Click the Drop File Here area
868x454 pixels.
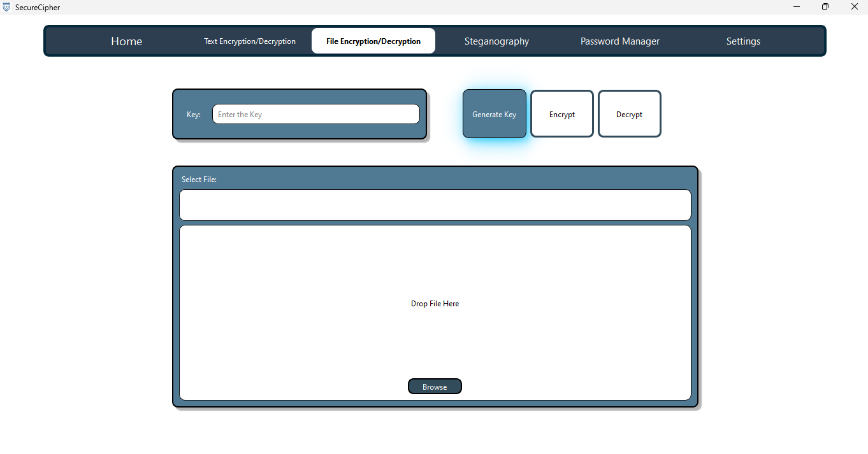435,304
